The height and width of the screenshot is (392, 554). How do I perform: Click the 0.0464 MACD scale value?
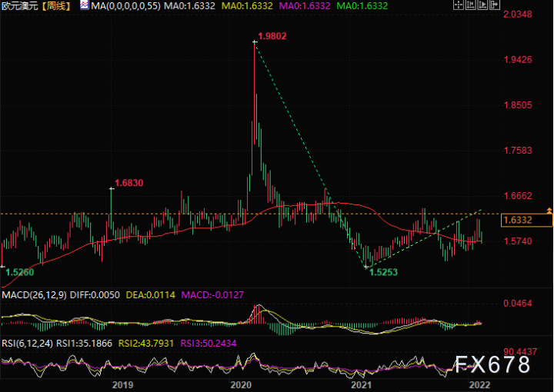click(x=518, y=304)
